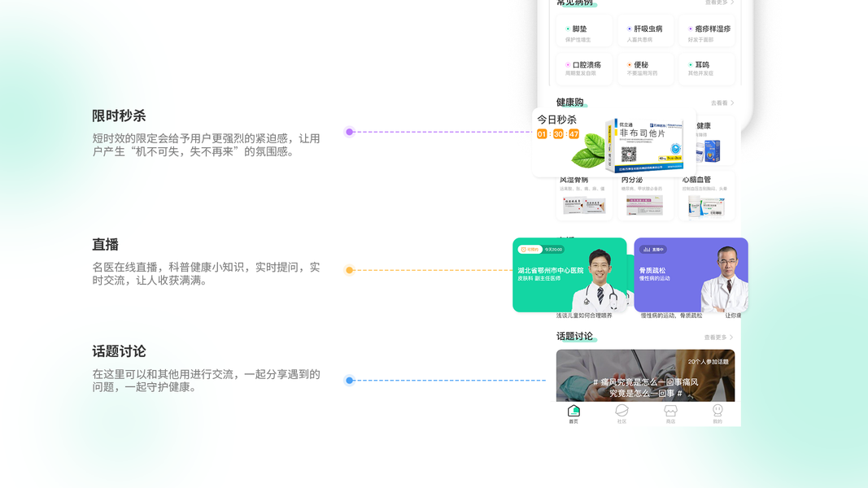Tap 查看更多 beside 话题讨论

[718, 337]
